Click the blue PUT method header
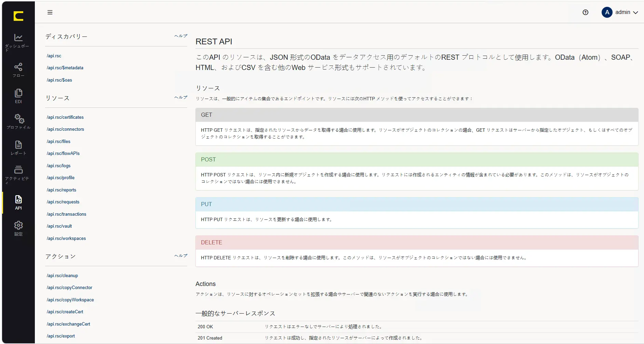This screenshot has height=344, width=644. click(417, 204)
